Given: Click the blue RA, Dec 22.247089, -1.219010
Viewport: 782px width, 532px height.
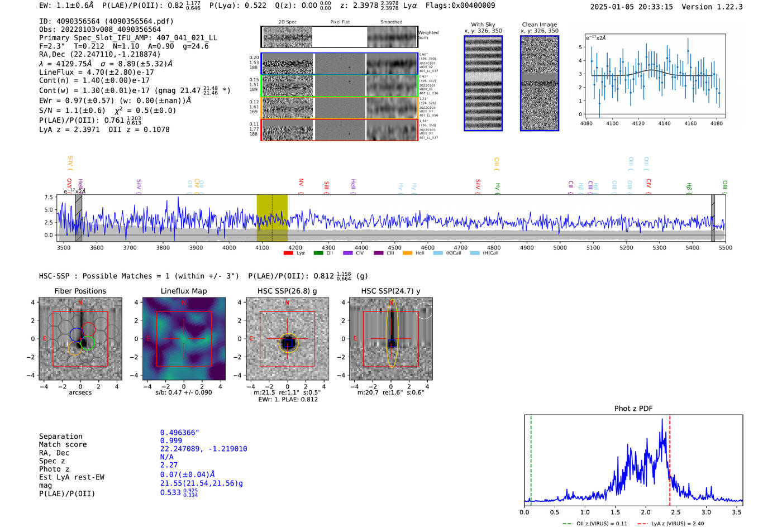Looking at the screenshot, I should pos(204,449).
